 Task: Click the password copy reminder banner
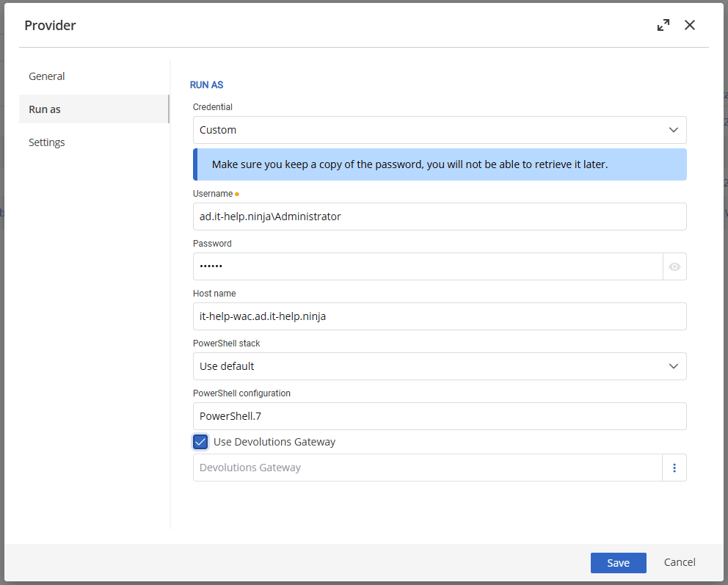[x=439, y=164]
